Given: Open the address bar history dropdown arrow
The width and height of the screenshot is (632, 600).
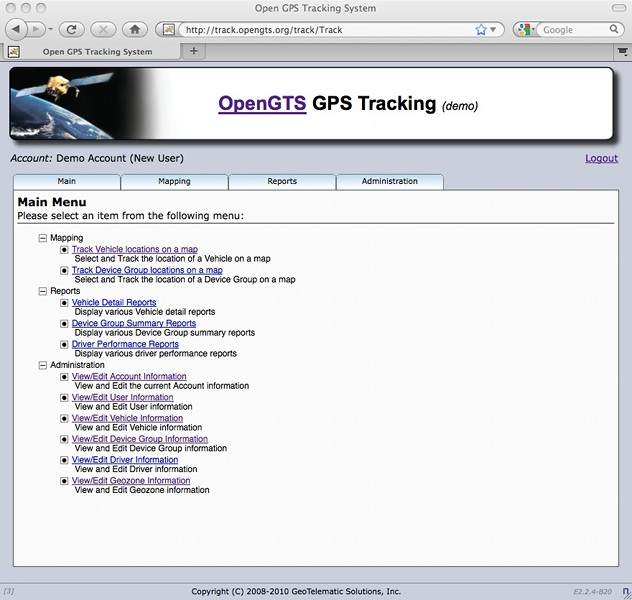Looking at the screenshot, I should (x=493, y=30).
